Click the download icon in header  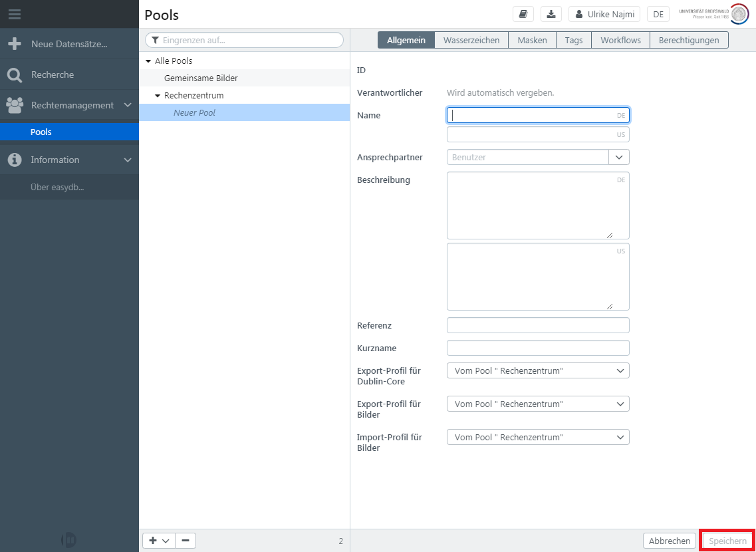[551, 14]
